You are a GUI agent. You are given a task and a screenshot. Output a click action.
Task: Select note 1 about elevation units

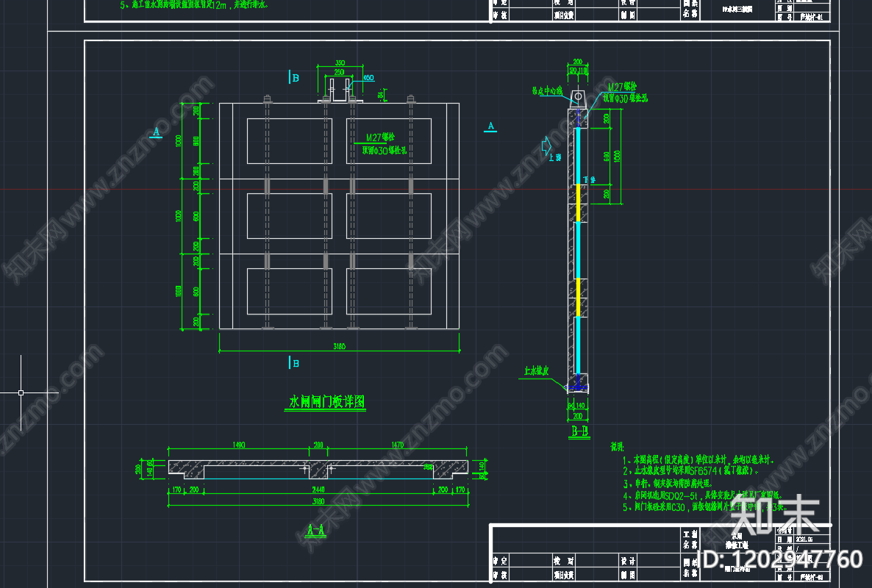coord(698,459)
